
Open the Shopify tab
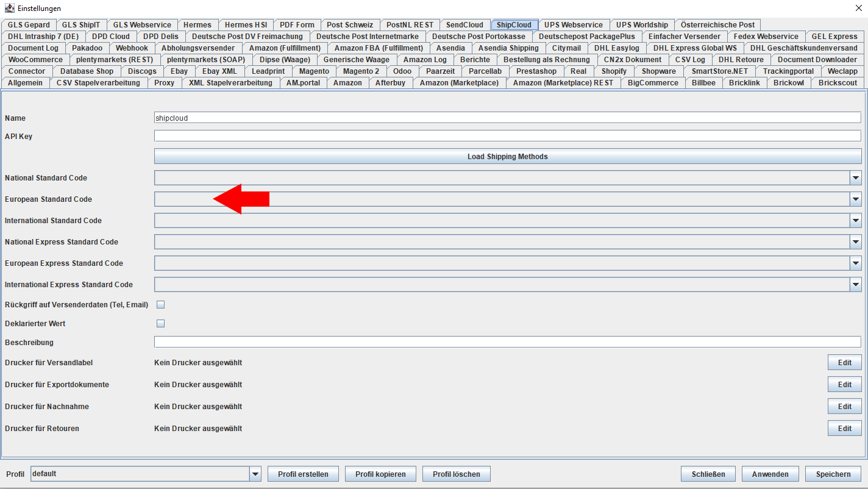coord(614,71)
